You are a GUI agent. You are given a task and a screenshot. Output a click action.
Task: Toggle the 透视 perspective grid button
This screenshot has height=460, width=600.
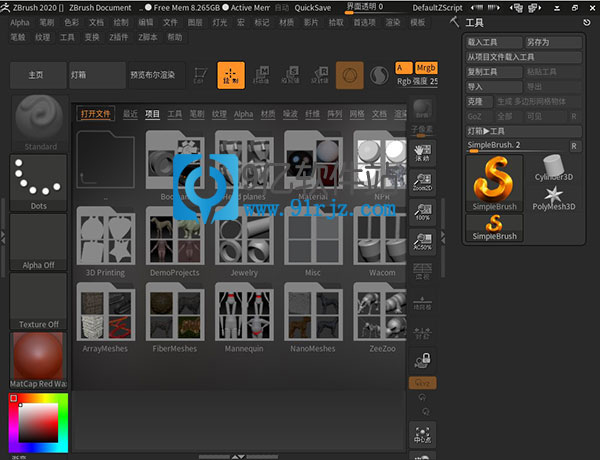pyautogui.click(x=422, y=272)
